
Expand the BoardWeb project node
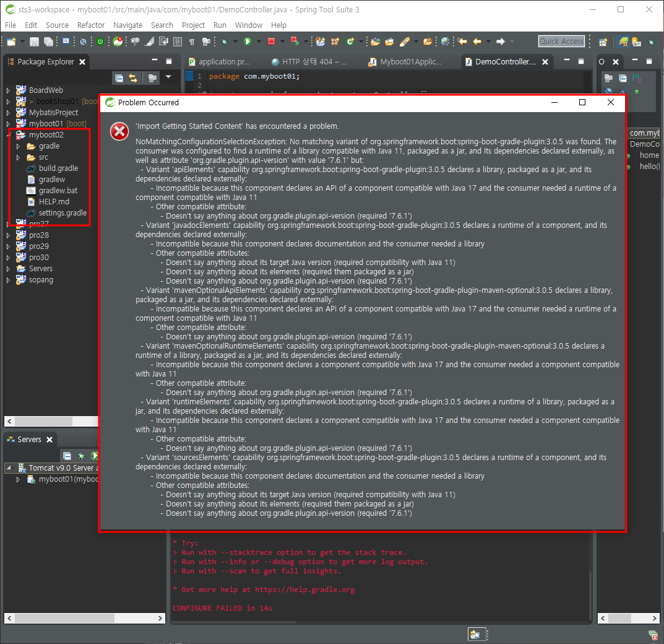[8, 90]
